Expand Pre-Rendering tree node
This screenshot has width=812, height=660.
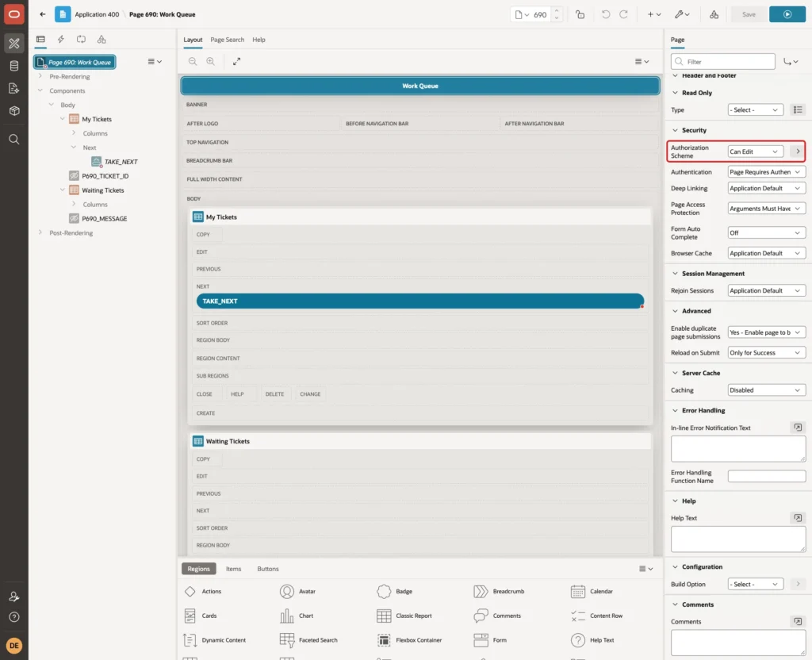pos(40,76)
